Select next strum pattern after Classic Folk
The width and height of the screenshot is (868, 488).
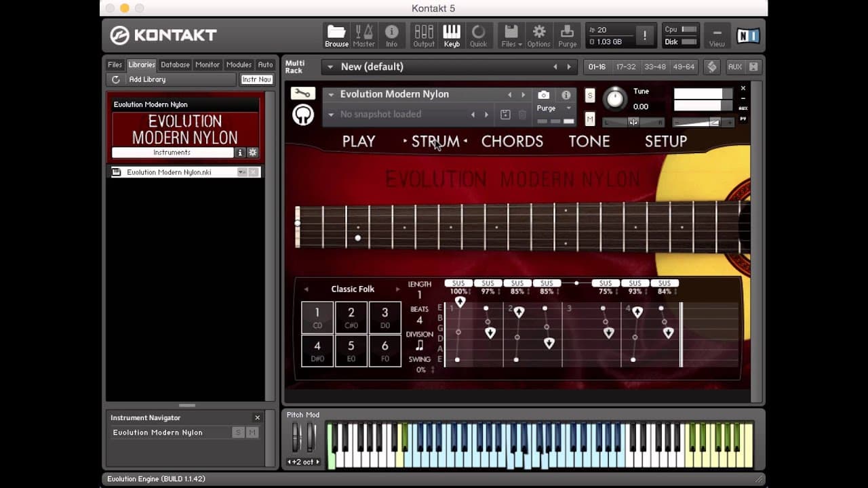397,289
